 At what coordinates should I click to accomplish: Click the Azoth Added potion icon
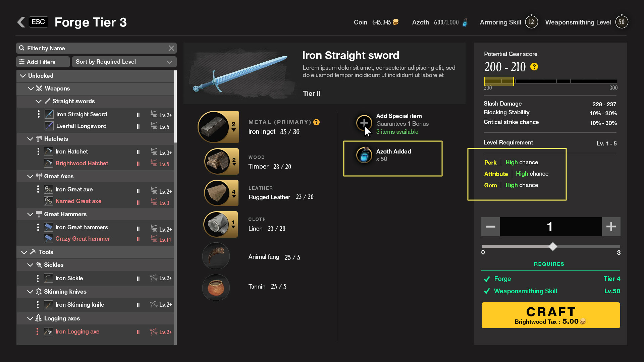coord(364,155)
